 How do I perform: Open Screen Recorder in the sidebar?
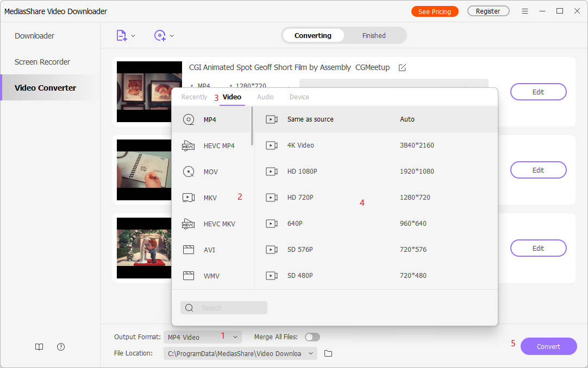pos(42,62)
